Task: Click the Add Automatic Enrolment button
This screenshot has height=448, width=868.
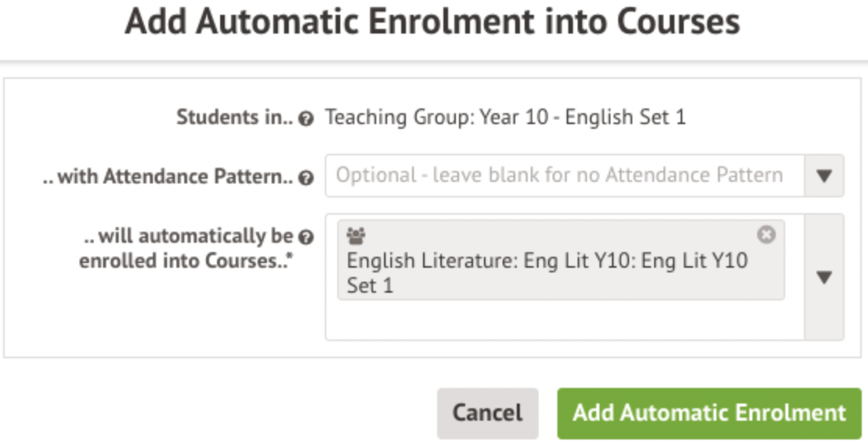Action: (x=709, y=412)
